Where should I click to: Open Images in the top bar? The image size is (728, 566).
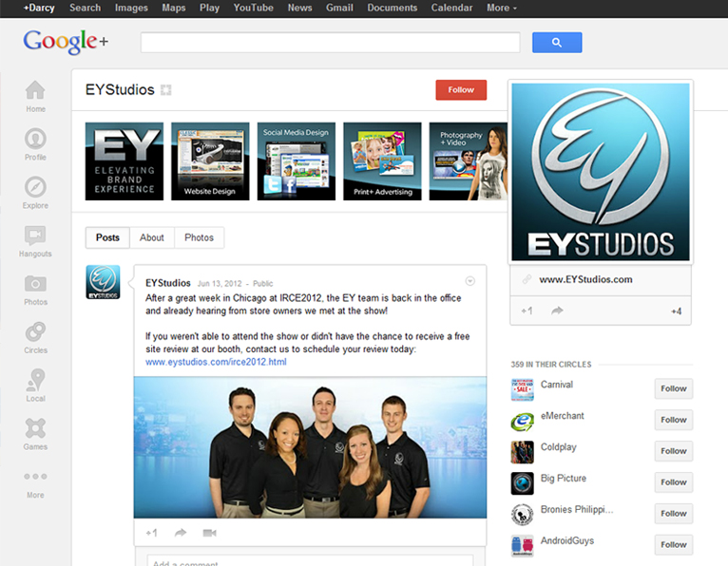(131, 8)
